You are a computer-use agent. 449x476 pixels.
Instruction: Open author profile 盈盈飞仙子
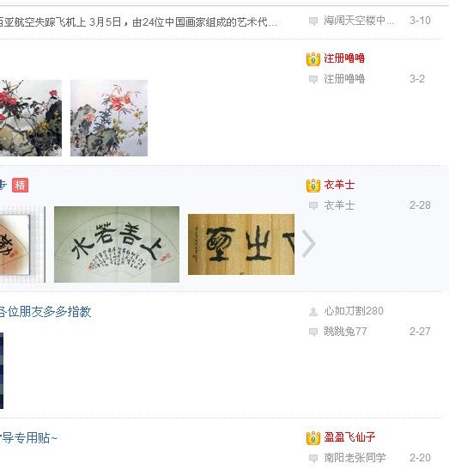pyautogui.click(x=349, y=437)
